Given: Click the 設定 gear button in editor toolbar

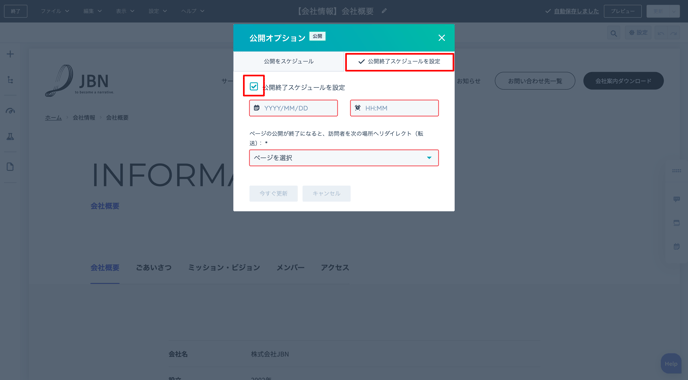Looking at the screenshot, I should point(638,33).
